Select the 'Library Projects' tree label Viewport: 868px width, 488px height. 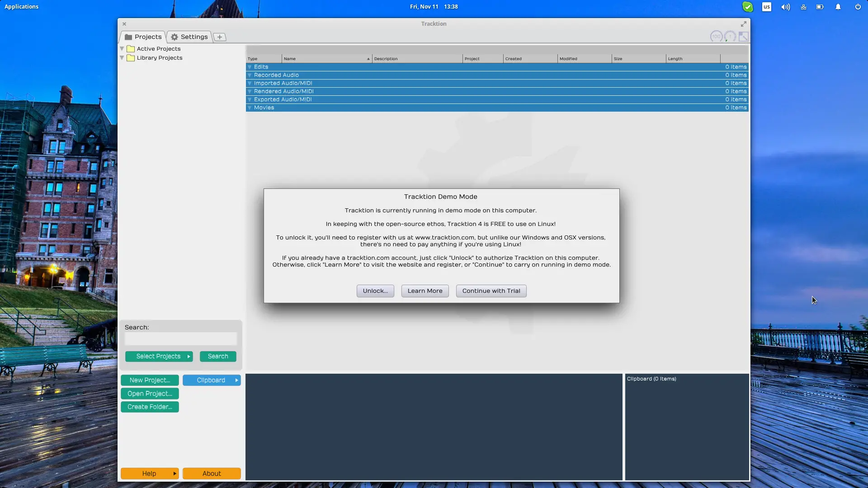[x=160, y=58]
